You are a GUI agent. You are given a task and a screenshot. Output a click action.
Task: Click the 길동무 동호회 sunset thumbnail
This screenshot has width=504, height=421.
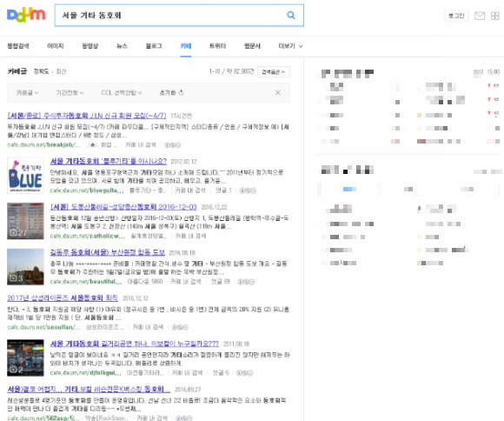point(25,267)
